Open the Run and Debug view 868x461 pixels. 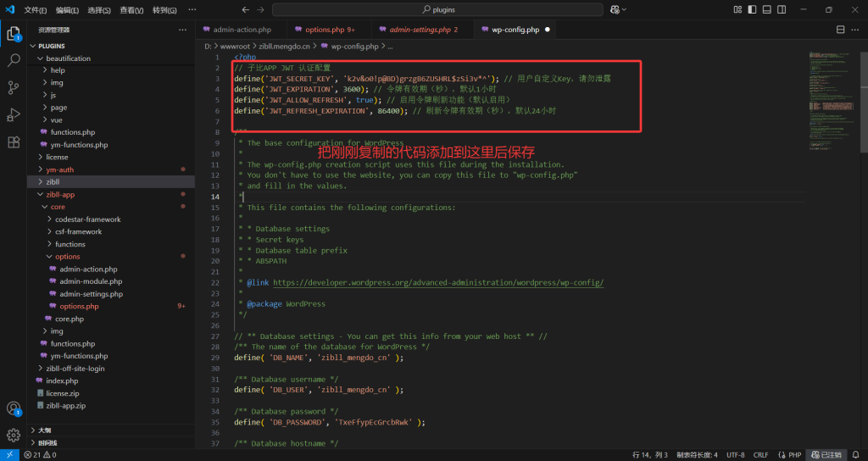pos(14,114)
